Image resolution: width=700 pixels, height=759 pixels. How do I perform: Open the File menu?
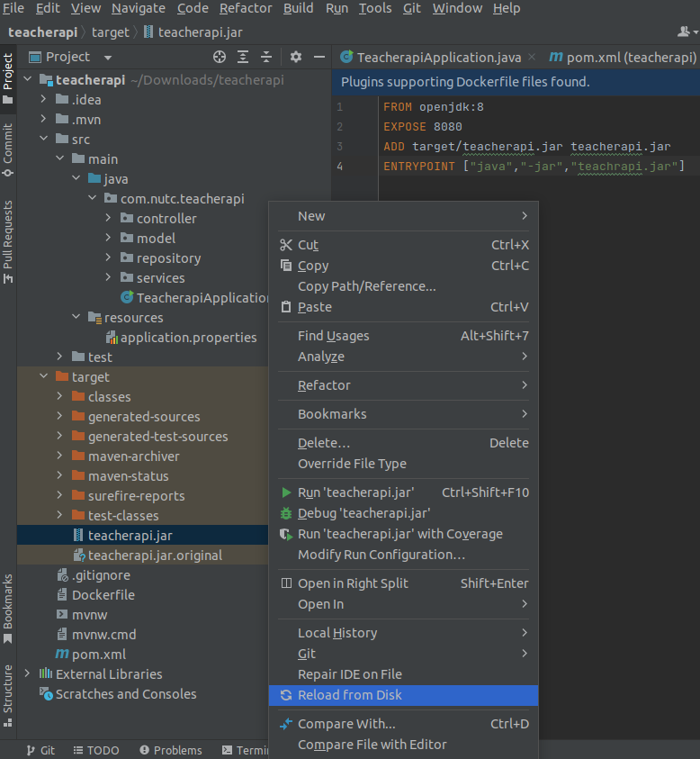coord(13,8)
